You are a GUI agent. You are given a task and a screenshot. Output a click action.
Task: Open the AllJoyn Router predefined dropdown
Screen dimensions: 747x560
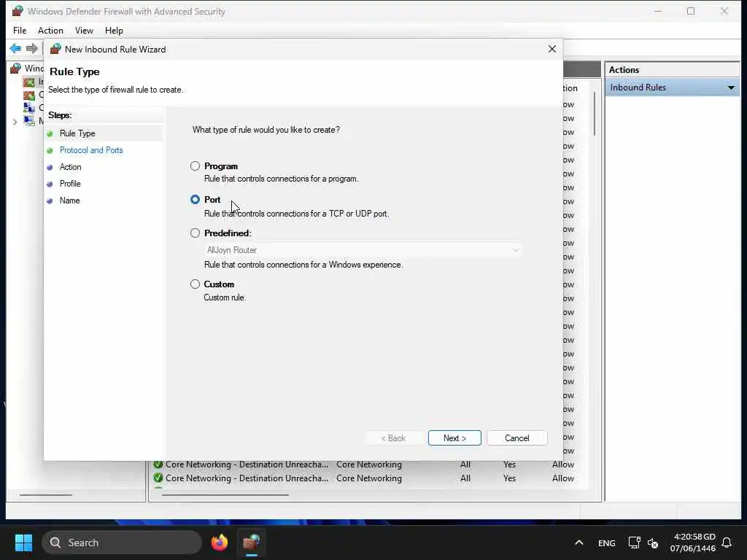tap(363, 249)
